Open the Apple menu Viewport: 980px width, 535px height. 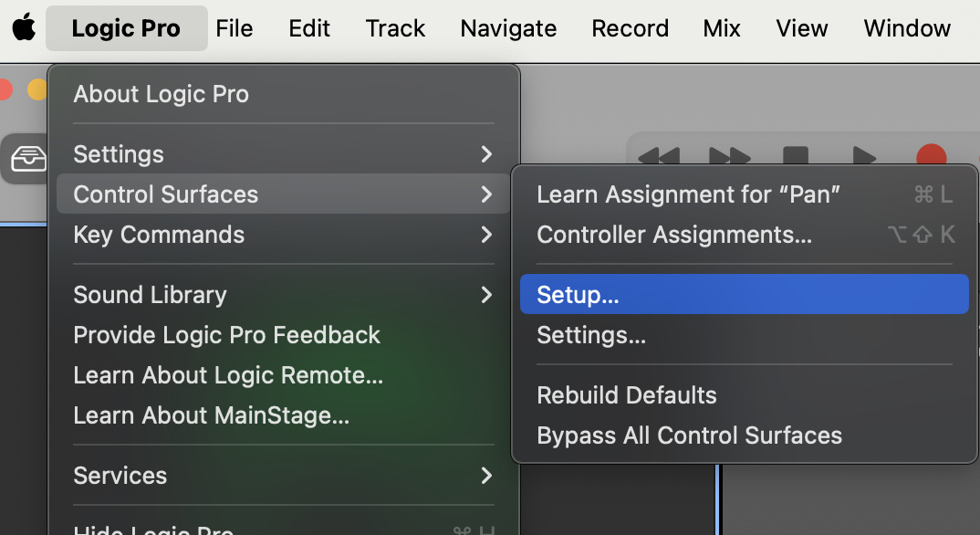tap(24, 28)
